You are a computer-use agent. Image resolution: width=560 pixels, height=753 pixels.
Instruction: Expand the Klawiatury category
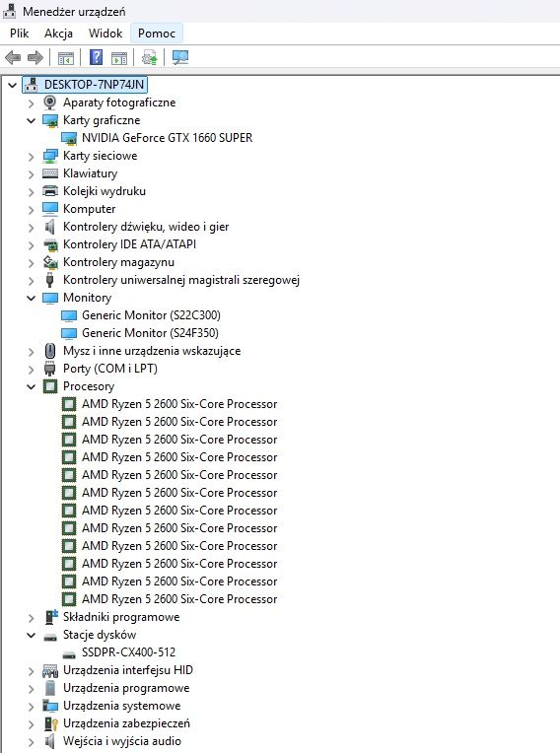click(32, 173)
